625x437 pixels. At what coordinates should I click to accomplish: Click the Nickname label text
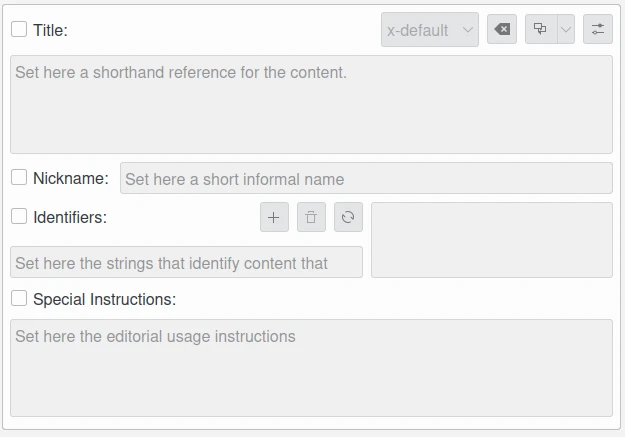[x=71, y=178]
